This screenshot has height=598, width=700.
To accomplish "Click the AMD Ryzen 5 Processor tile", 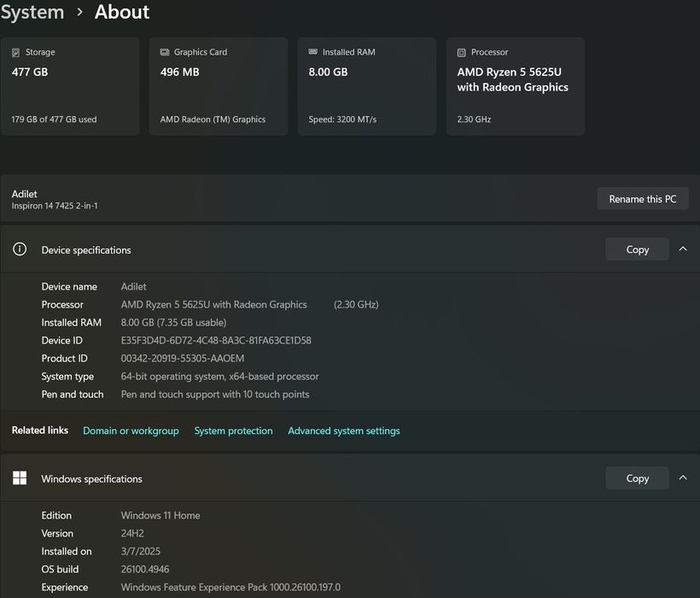I will [x=516, y=86].
